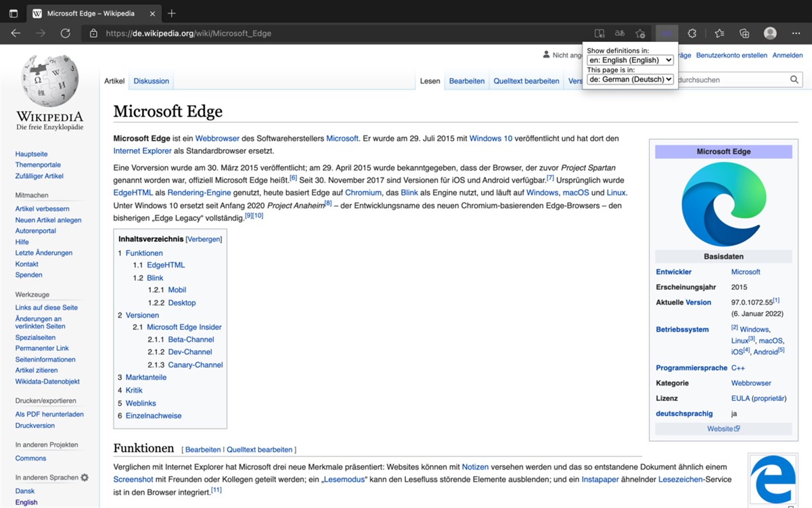Image resolution: width=812 pixels, height=508 pixels.
Task: Open Dansk language version
Action: pyautogui.click(x=25, y=491)
